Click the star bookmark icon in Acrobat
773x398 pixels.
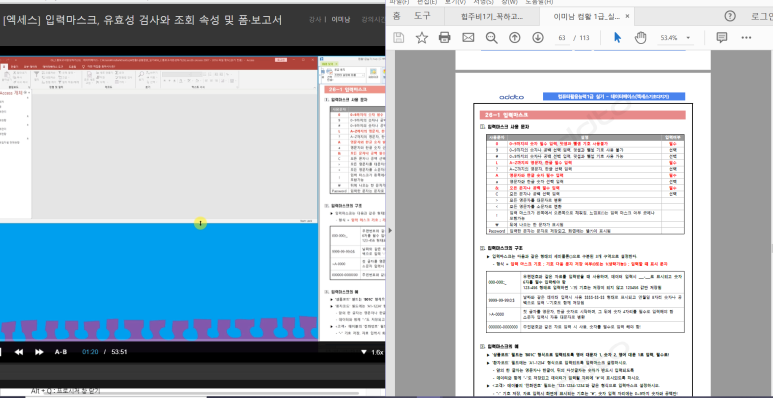422,37
